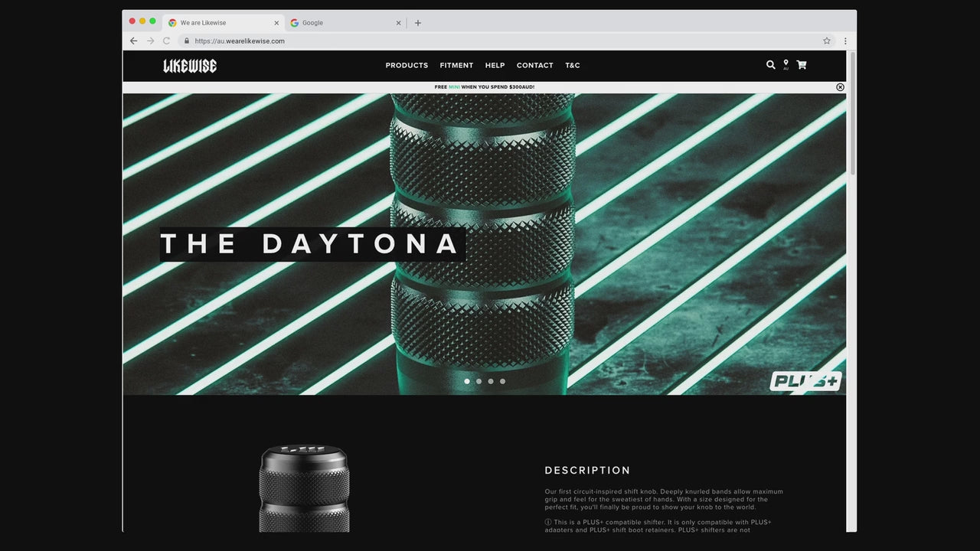Go to the CONTACT page
The image size is (980, 551).
tap(534, 66)
